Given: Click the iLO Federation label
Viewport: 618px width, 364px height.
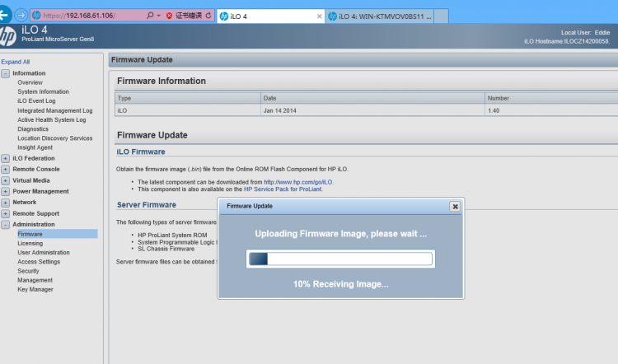Looking at the screenshot, I should pos(34,158).
